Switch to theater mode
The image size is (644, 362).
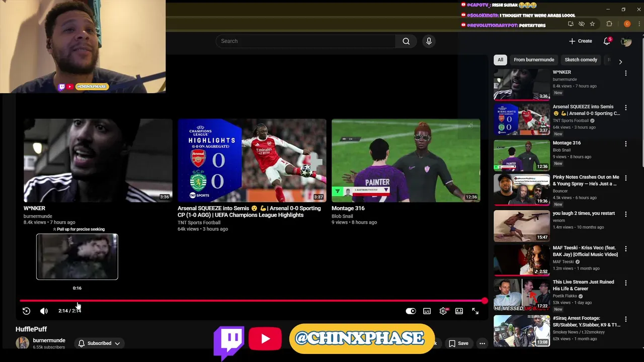point(459,311)
